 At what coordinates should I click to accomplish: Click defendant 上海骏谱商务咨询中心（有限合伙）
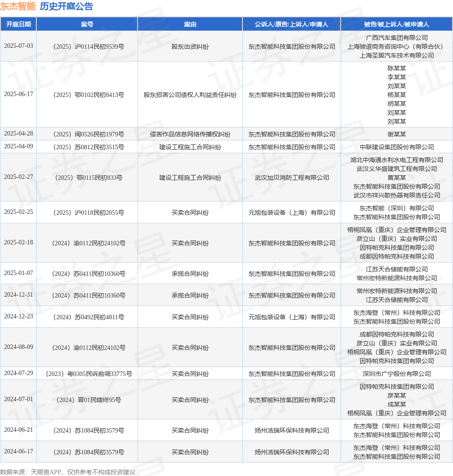(x=397, y=46)
